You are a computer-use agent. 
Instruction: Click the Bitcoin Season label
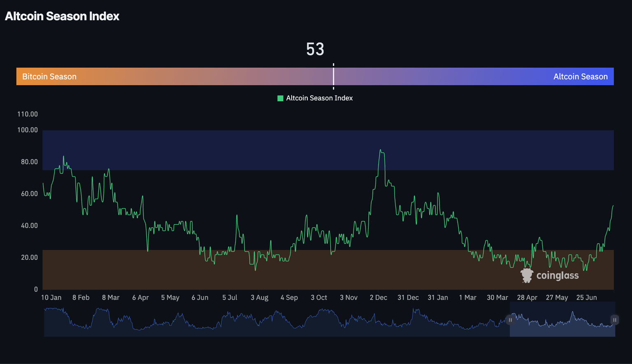49,77
